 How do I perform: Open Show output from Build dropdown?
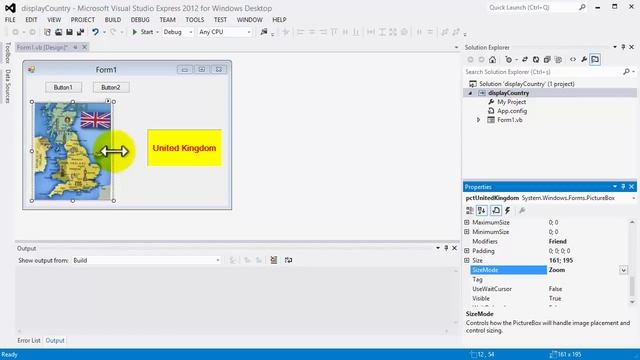[x=147, y=260]
